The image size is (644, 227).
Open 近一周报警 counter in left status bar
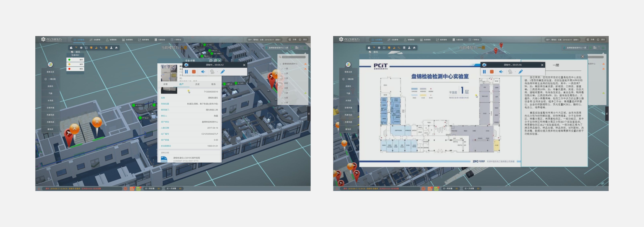click(x=152, y=189)
